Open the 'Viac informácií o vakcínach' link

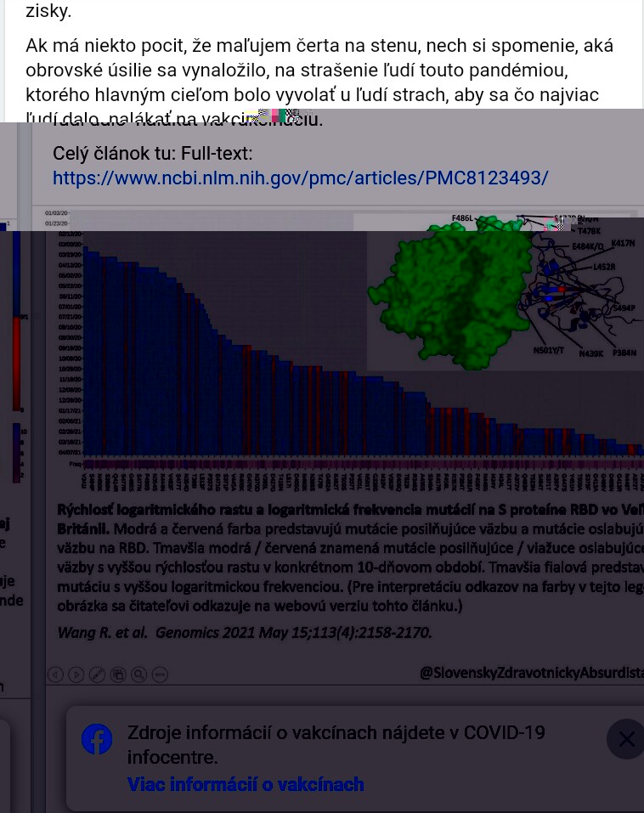[x=246, y=784]
